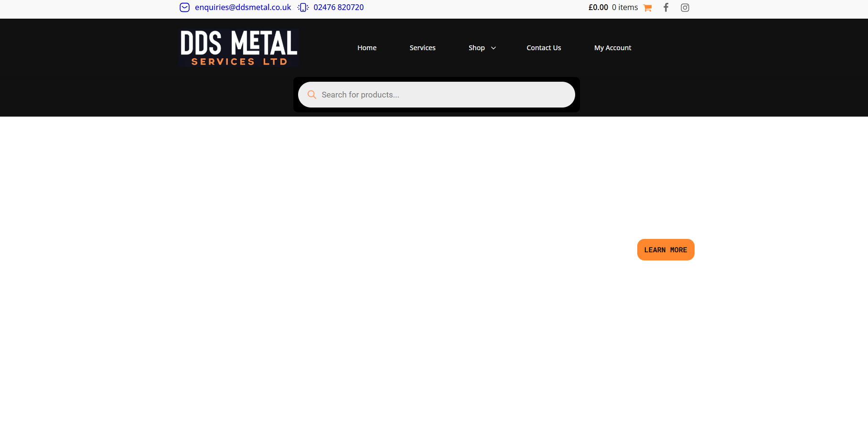Click the 0 items cart count

pos(625,8)
